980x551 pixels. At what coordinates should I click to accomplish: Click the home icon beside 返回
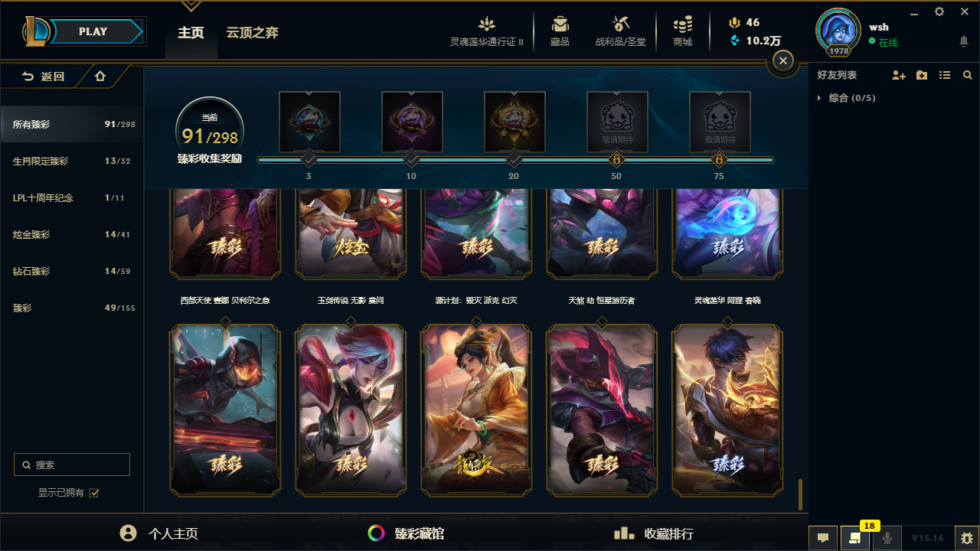point(100,76)
